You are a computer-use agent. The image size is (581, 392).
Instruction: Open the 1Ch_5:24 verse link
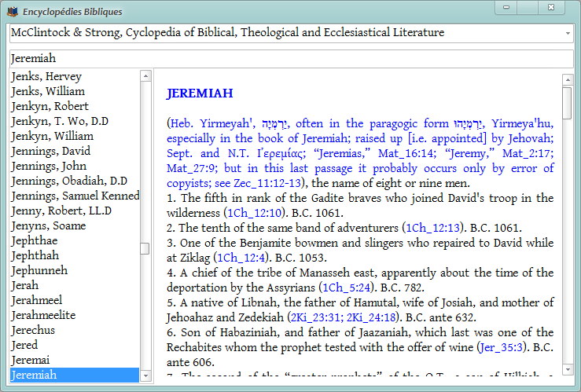coord(347,288)
